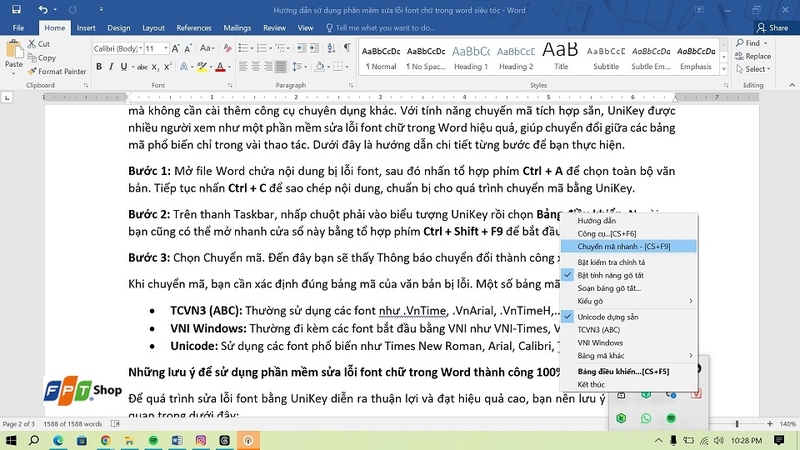Screen dimensions: 800x450
Task: Switch to the Insert tab
Action: 86,28
